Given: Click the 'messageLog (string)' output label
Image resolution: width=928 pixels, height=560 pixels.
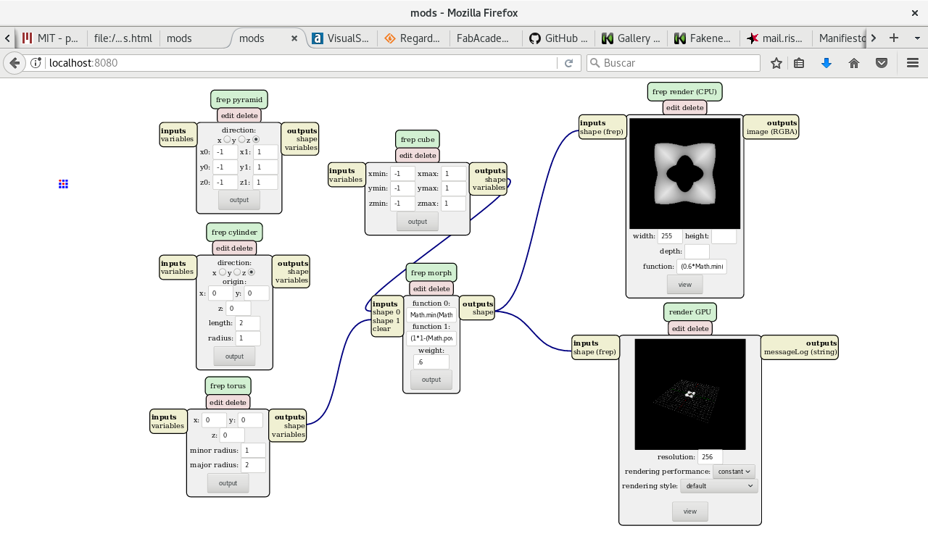Looking at the screenshot, I should pos(800,352).
